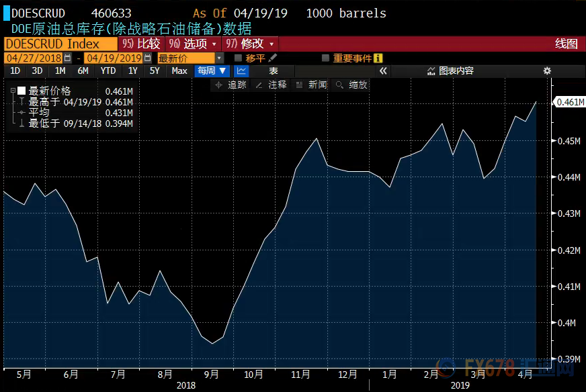Click the double-chevron collapse panel icon
Image resolution: width=586 pixels, height=392 pixels.
click(x=383, y=70)
